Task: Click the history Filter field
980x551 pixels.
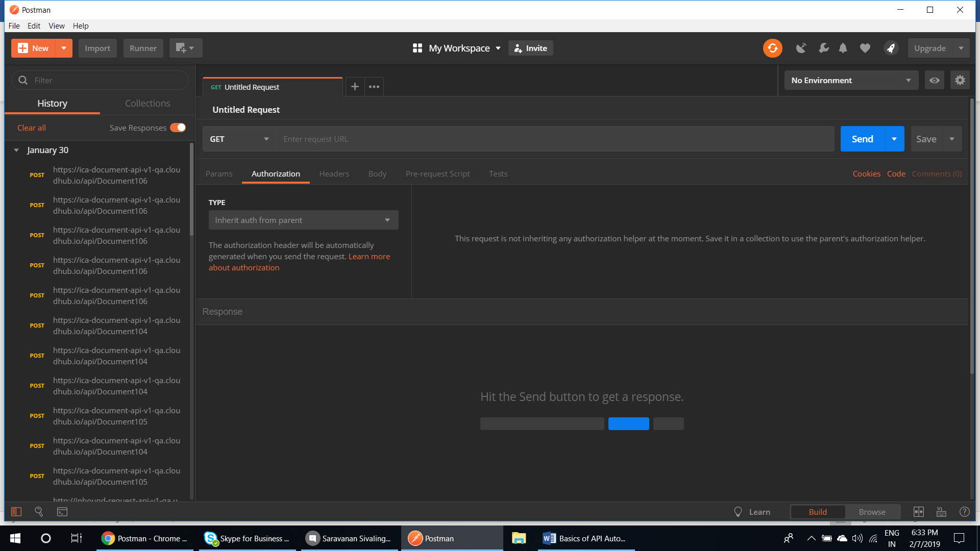Action: click(x=100, y=80)
